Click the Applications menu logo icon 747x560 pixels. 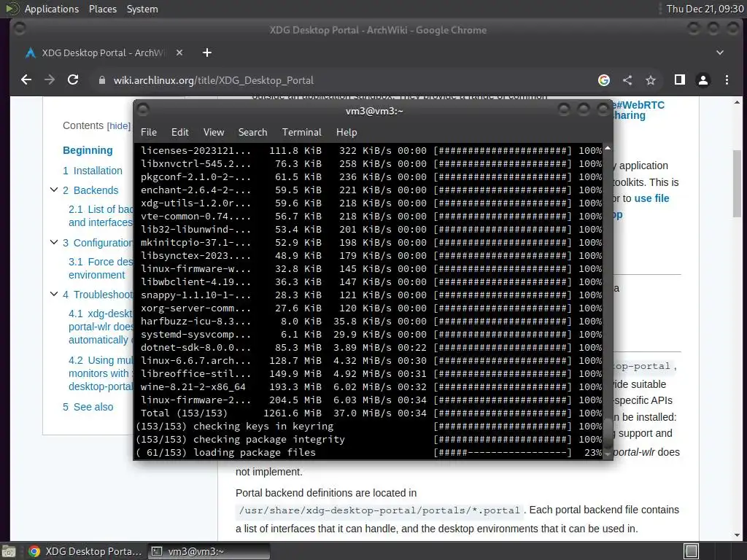[x=12, y=9]
